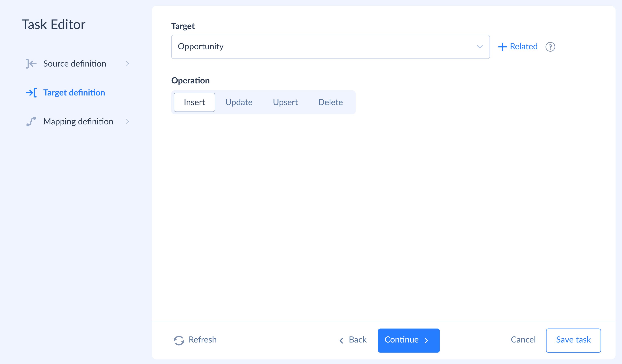Click the plus icon beside Related
Screen dimensions: 622x364
pyautogui.click(x=502, y=47)
